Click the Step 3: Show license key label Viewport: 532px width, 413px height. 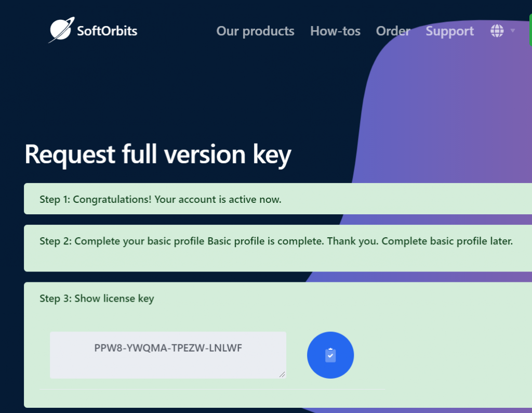[97, 299]
